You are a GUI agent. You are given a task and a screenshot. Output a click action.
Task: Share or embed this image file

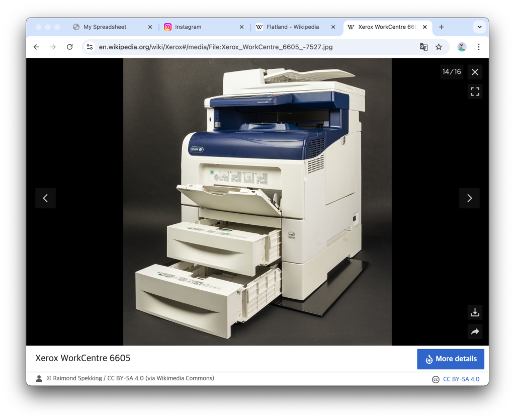(x=475, y=331)
